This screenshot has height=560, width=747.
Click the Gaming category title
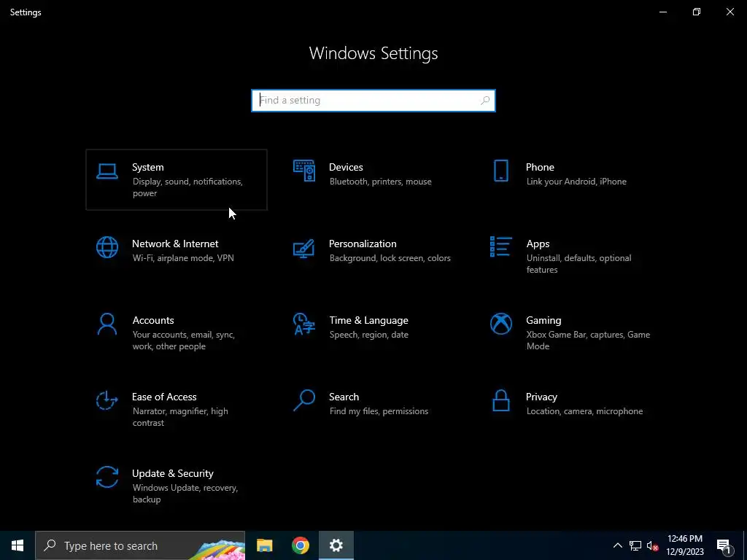coord(543,321)
